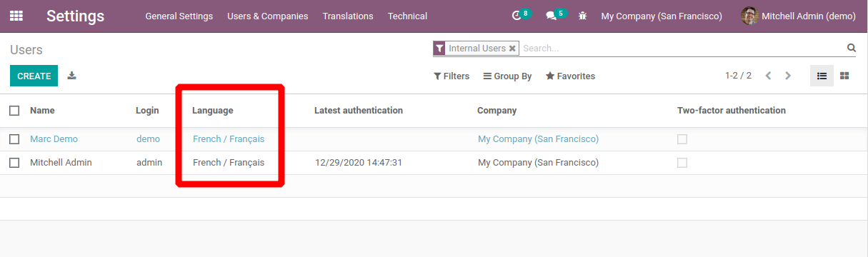The image size is (868, 257).
Task: Sort by Name column header
Action: coord(42,111)
